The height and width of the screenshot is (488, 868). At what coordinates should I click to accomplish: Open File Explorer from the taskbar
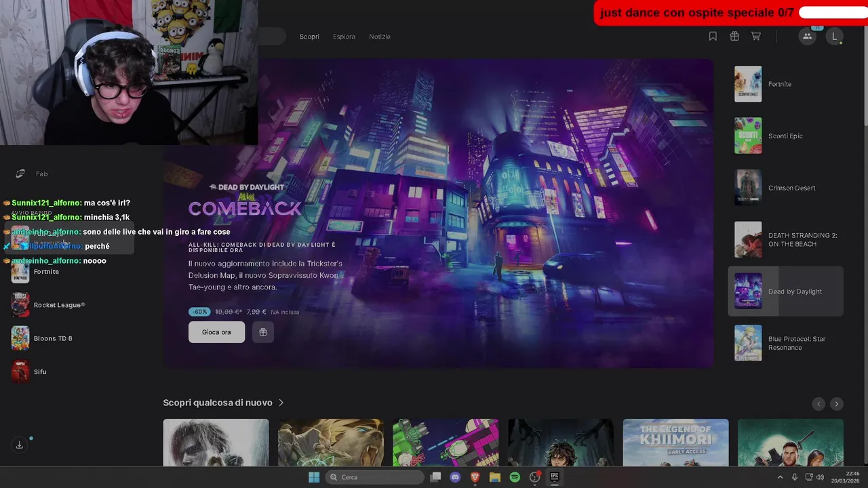(x=495, y=477)
